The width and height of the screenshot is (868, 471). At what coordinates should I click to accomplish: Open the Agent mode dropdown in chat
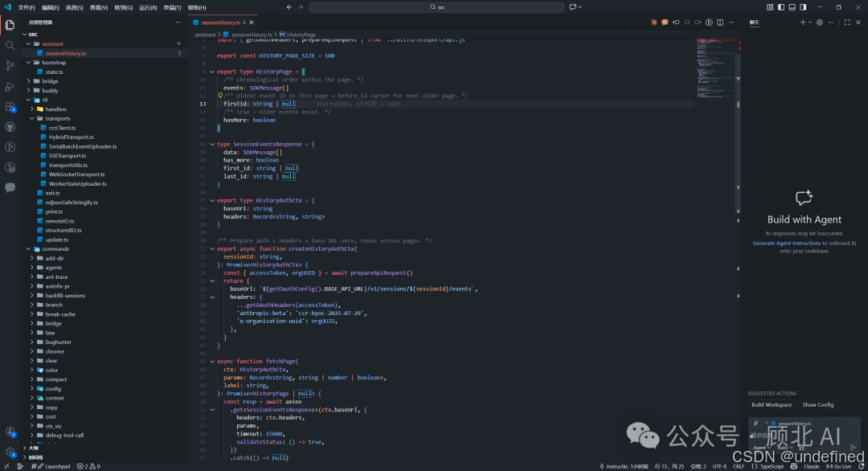760,447
